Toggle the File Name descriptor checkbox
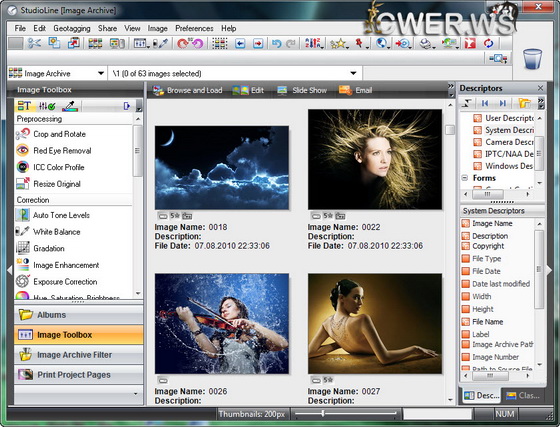Screen dimensions: 560x427 (x=465, y=322)
